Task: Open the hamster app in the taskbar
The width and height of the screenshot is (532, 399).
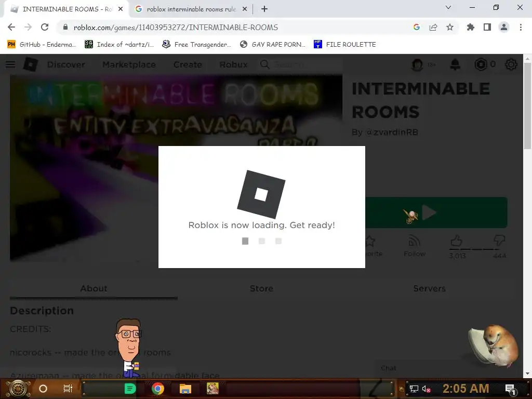Action: click(212, 389)
